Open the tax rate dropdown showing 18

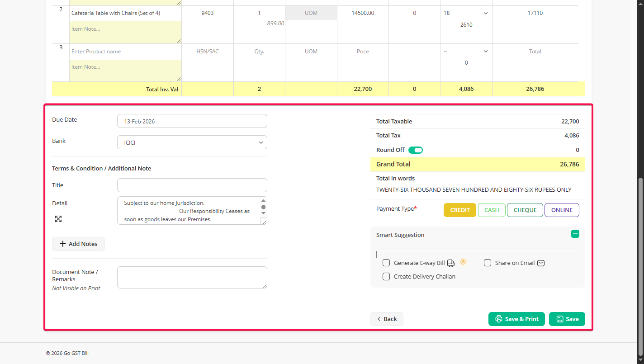click(x=466, y=13)
